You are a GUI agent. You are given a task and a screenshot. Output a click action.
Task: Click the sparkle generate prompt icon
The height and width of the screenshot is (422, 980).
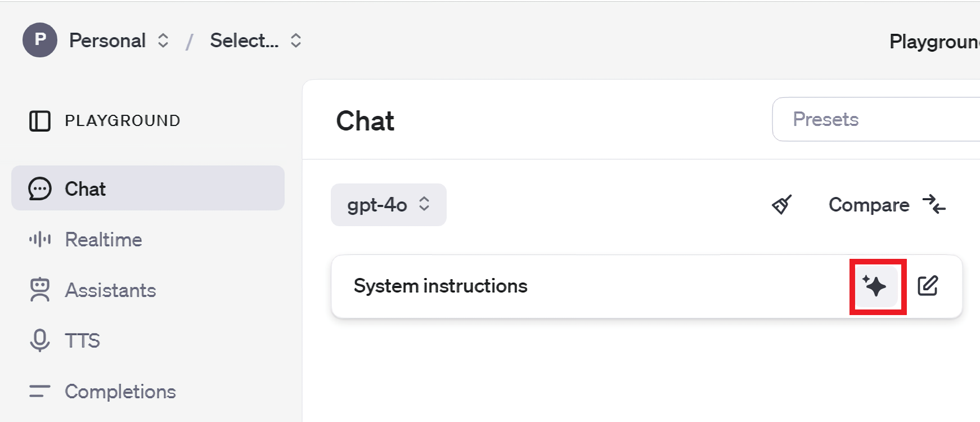[875, 286]
